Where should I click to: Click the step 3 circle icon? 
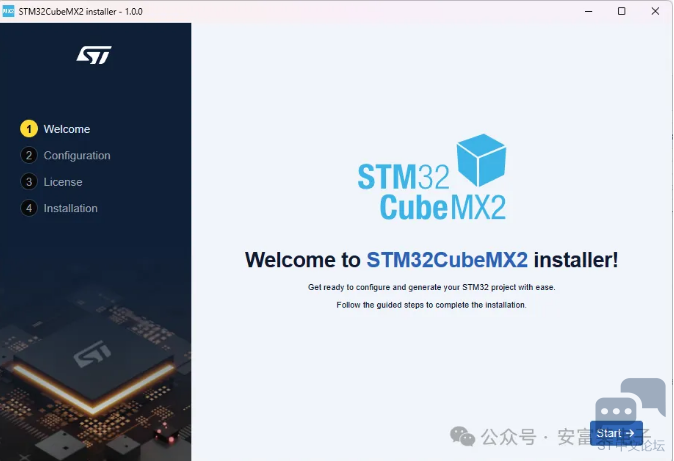point(29,182)
